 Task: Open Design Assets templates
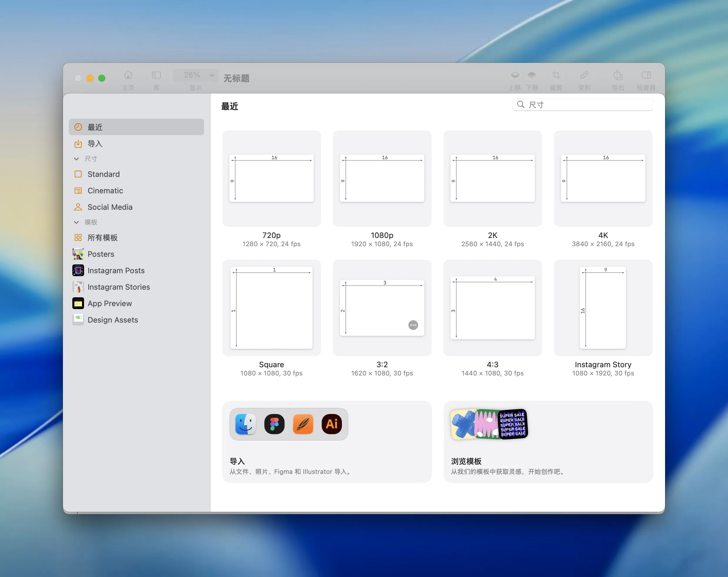136,320
